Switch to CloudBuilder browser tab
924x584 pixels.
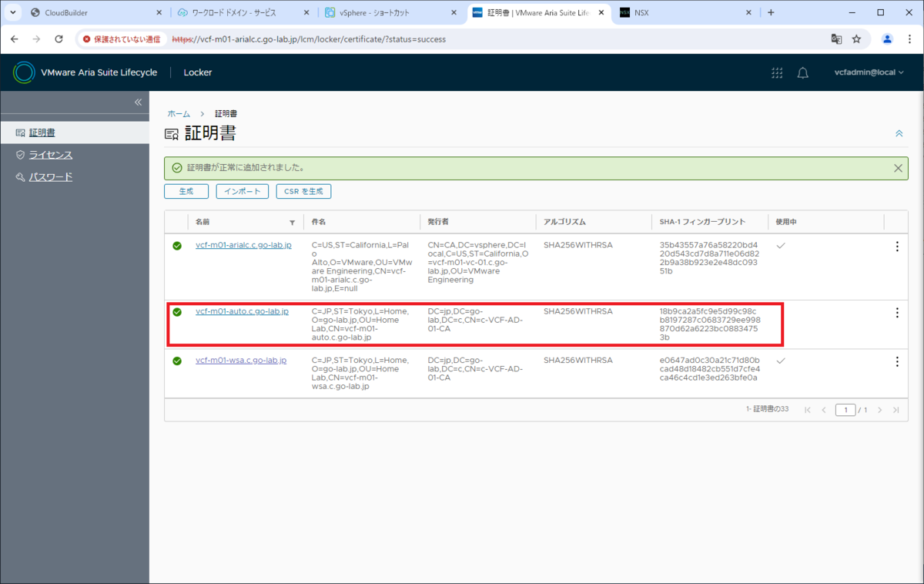96,13
